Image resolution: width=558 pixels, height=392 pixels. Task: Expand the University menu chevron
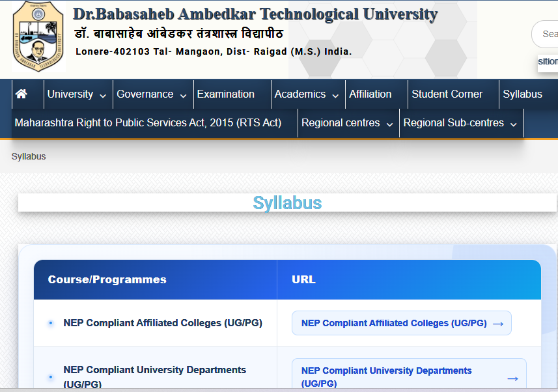tap(103, 96)
